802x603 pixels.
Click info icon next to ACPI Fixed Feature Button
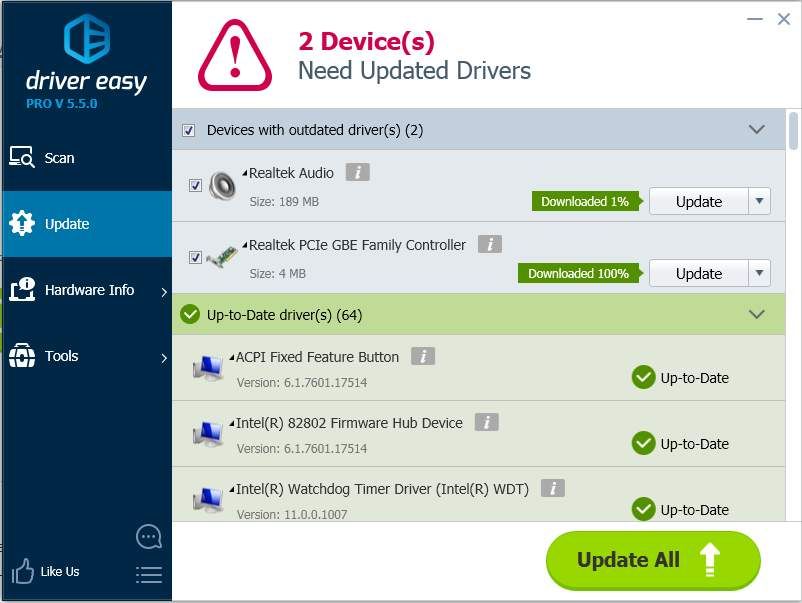coord(422,356)
